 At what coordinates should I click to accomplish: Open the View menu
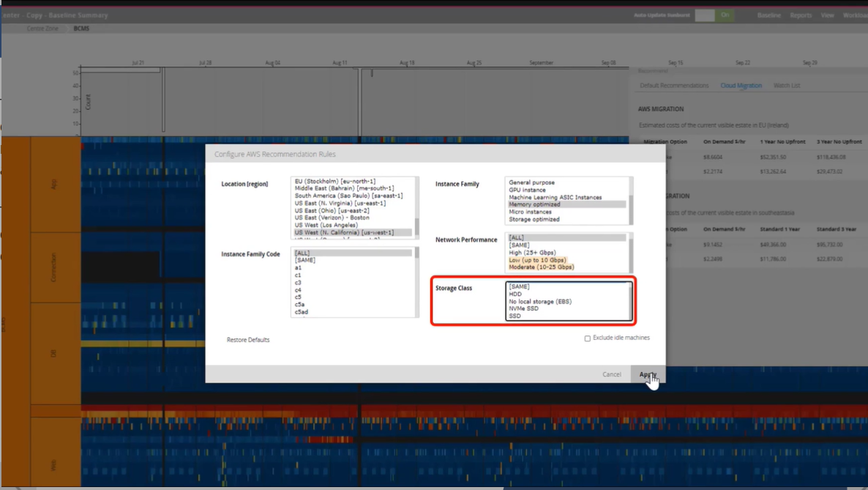click(827, 15)
